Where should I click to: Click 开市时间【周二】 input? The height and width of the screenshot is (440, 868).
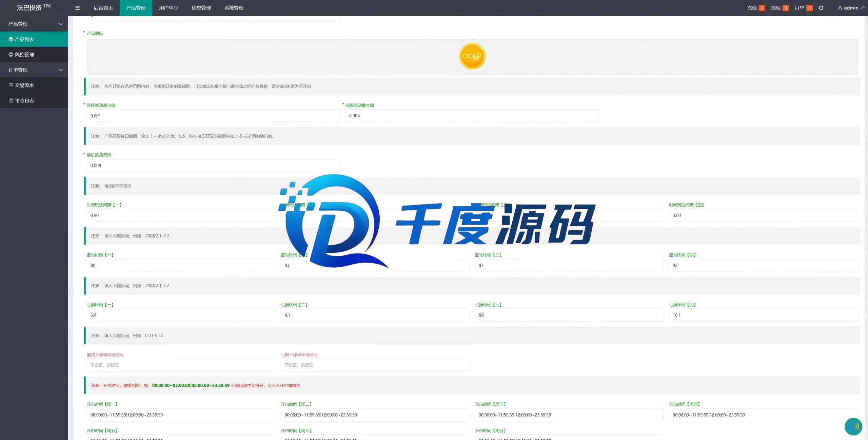coord(375,415)
